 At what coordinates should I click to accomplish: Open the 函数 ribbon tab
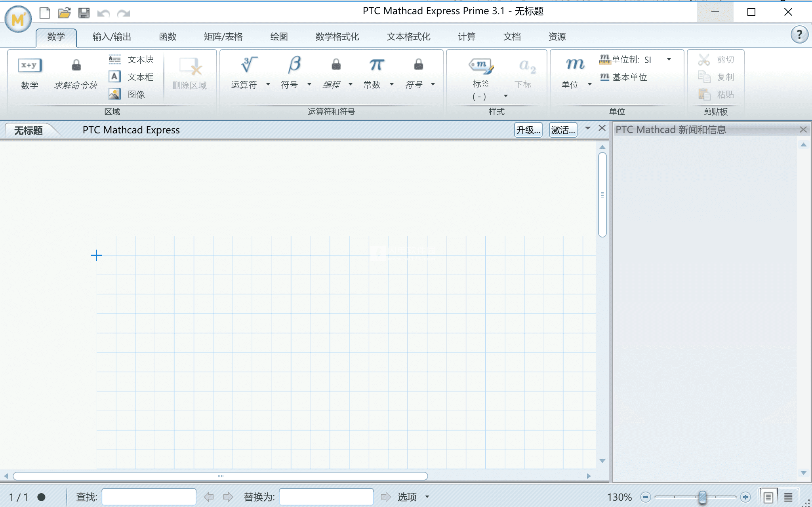[168, 37]
